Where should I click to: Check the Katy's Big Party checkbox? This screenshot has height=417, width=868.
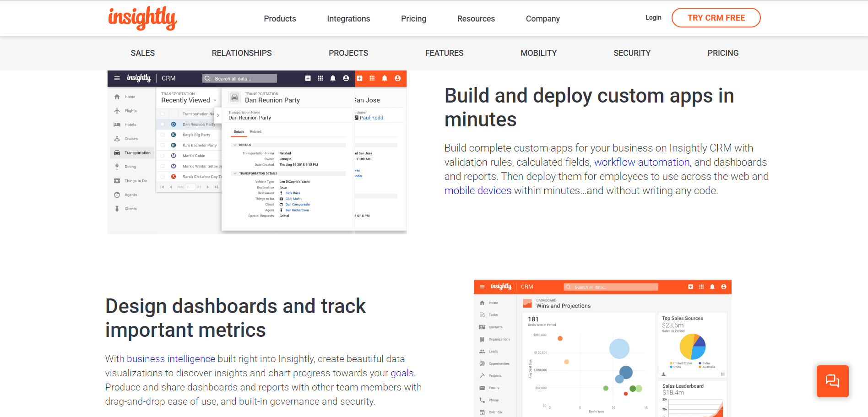(163, 135)
